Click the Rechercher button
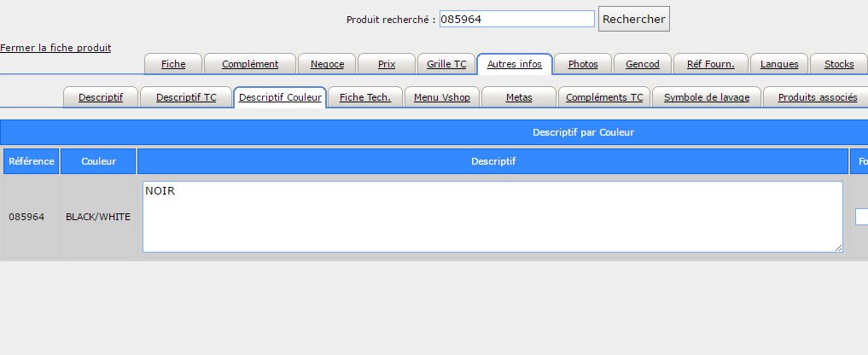868x355 pixels. pyautogui.click(x=633, y=19)
